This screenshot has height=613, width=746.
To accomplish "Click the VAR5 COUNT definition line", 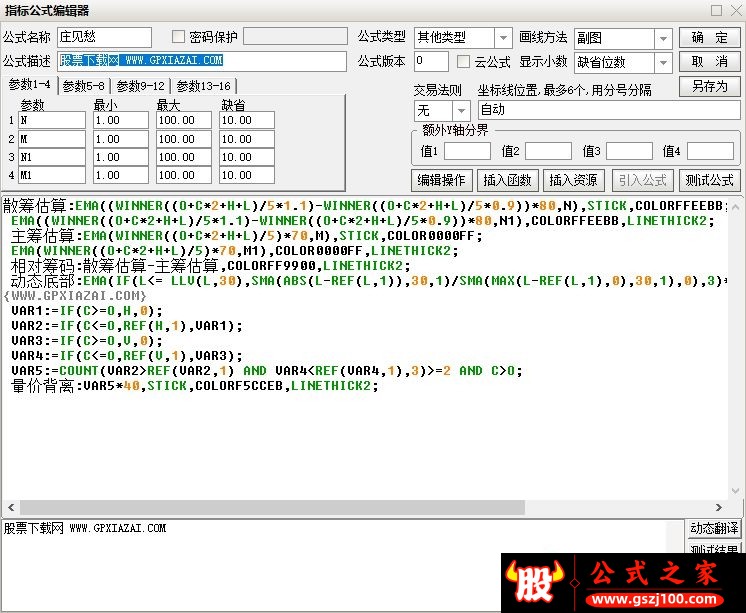I will pos(266,371).
